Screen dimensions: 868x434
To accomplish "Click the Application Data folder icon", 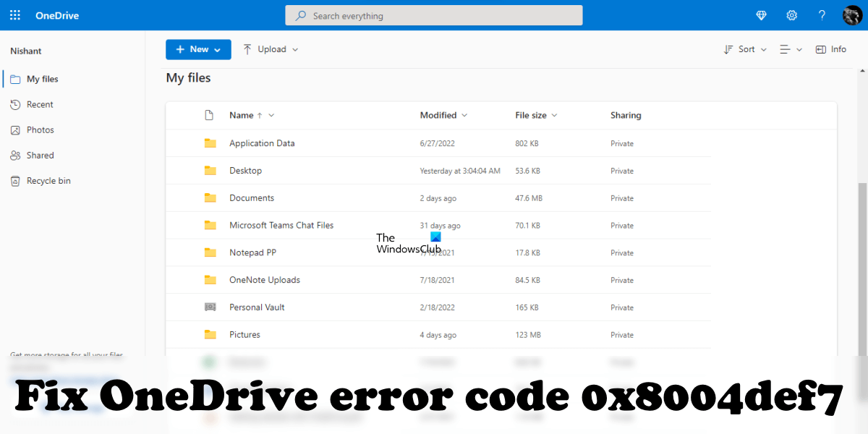I will [210, 143].
